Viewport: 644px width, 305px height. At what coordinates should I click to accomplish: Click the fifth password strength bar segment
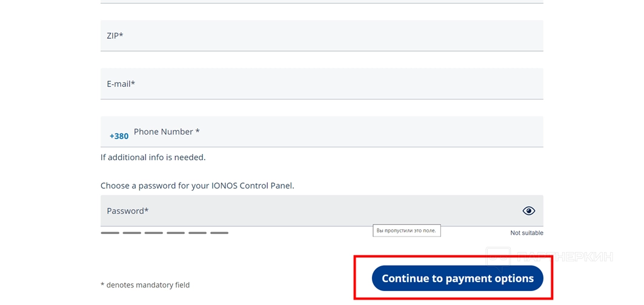(x=198, y=233)
